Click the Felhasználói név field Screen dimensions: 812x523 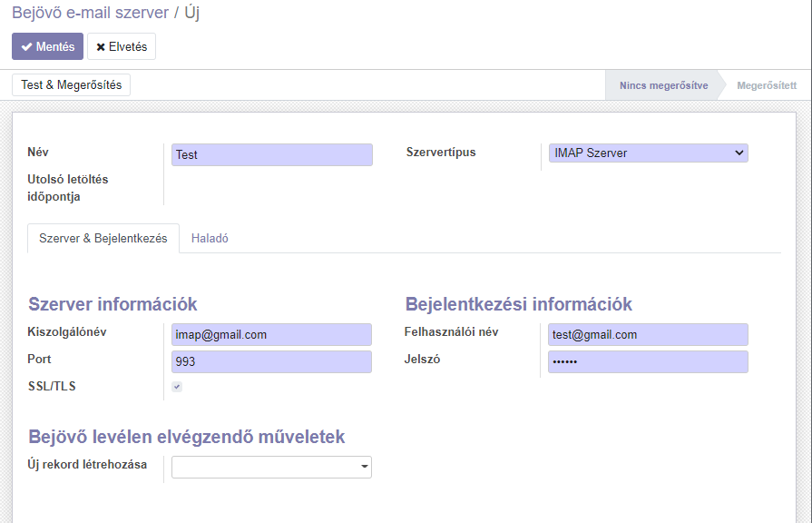(649, 335)
